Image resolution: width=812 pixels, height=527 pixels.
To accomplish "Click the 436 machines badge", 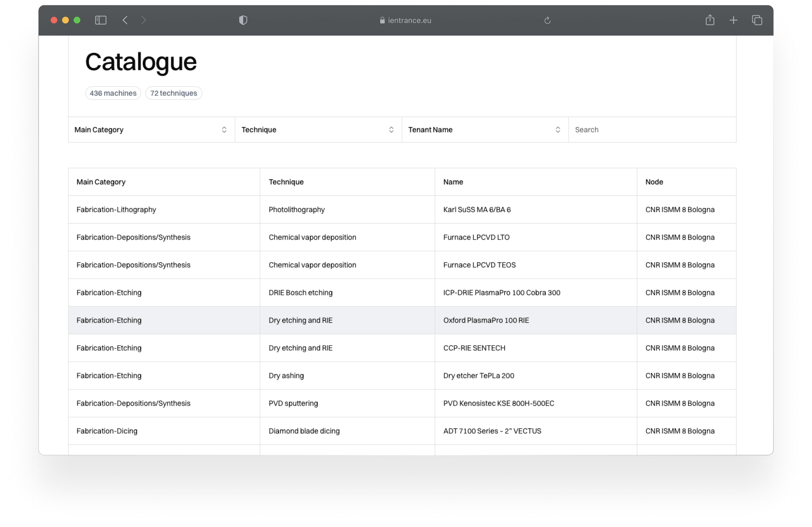I will (x=113, y=93).
